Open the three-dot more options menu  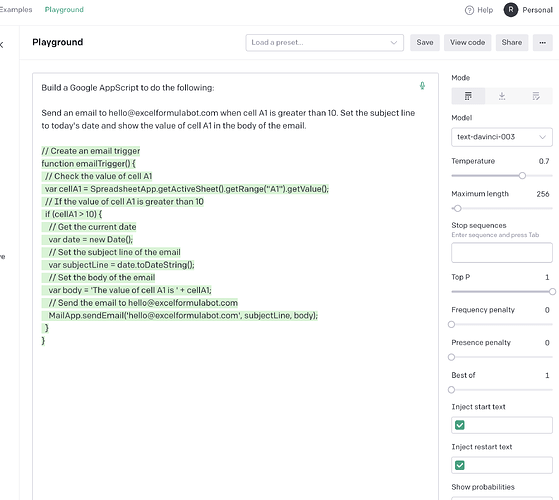(543, 42)
